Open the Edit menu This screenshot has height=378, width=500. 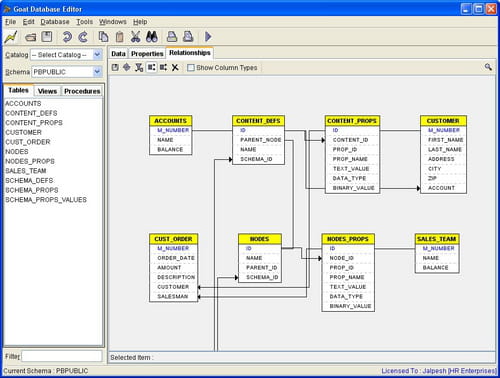[x=28, y=22]
